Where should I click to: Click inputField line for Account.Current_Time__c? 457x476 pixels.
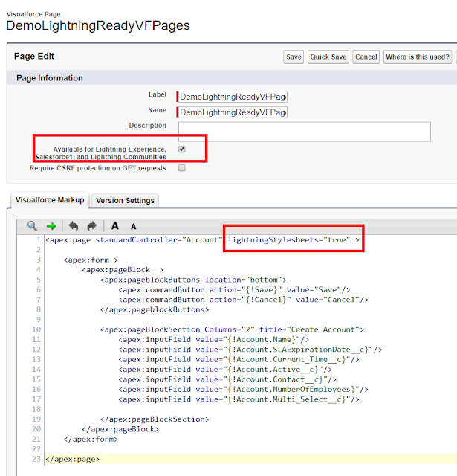(x=239, y=359)
